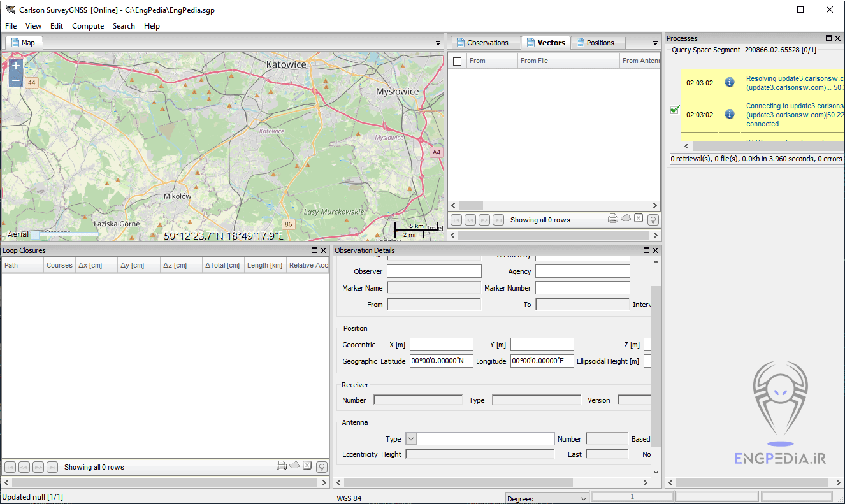Click the cloud export icon in Vectors panel
The image size is (845, 504).
[x=625, y=219]
